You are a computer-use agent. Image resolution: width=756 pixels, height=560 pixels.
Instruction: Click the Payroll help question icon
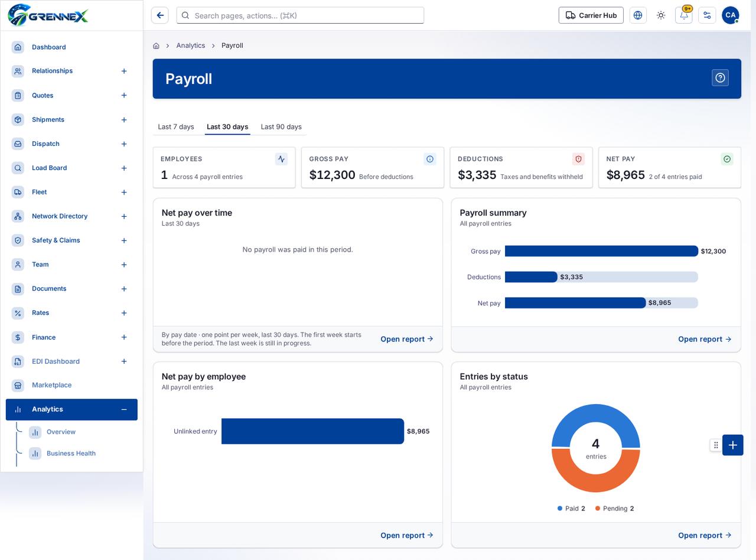[x=720, y=78]
